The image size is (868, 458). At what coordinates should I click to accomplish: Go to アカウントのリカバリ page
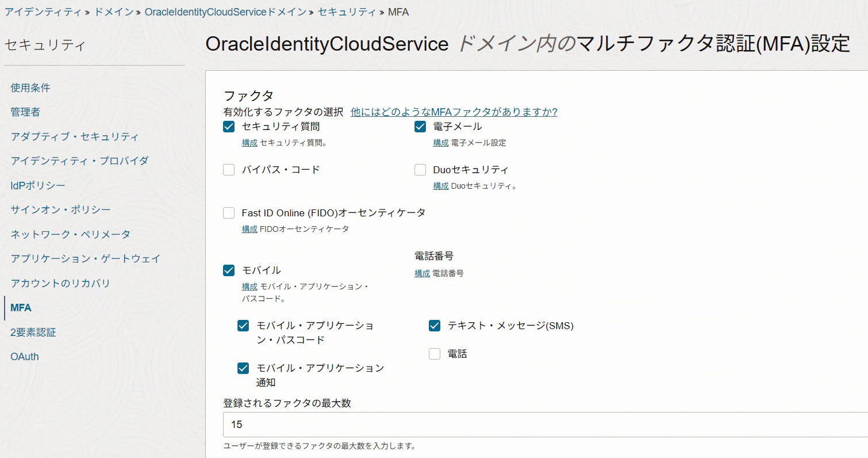pyautogui.click(x=60, y=284)
